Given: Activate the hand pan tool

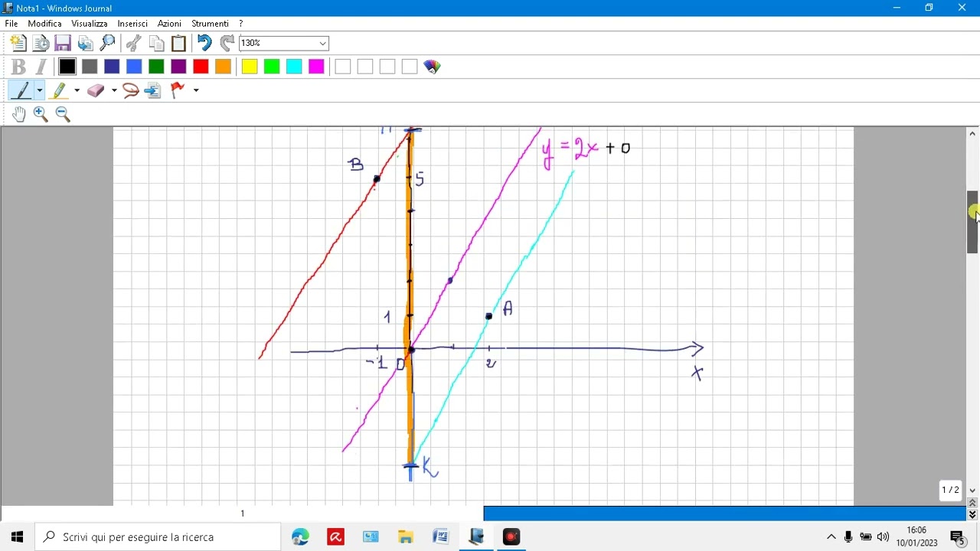Looking at the screenshot, I should pyautogui.click(x=18, y=114).
